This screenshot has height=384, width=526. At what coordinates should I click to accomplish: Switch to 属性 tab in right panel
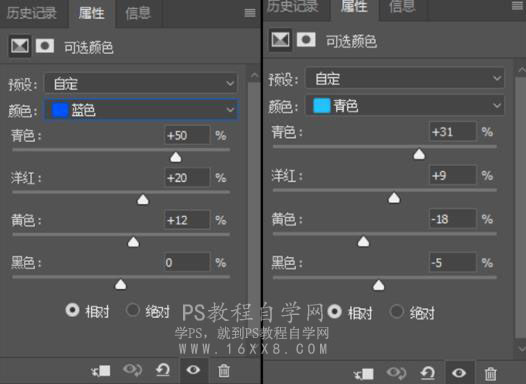[354, 7]
